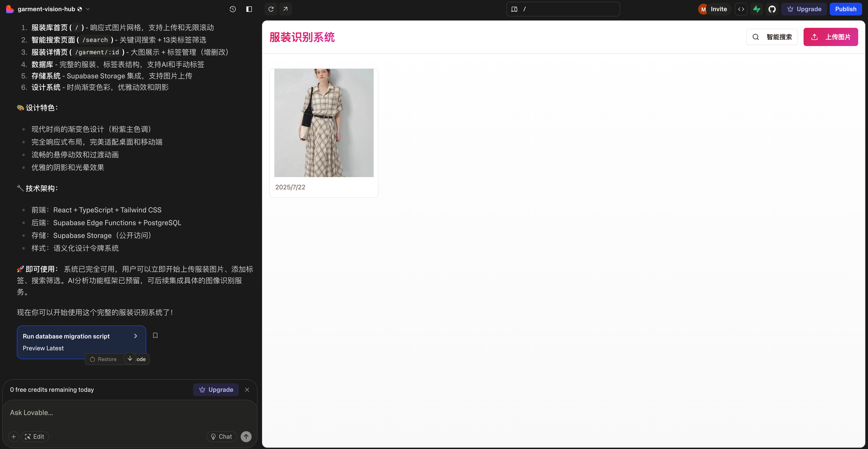868x449 pixels.
Task: Open the plaid dress garment thumbnail
Action: 324,123
